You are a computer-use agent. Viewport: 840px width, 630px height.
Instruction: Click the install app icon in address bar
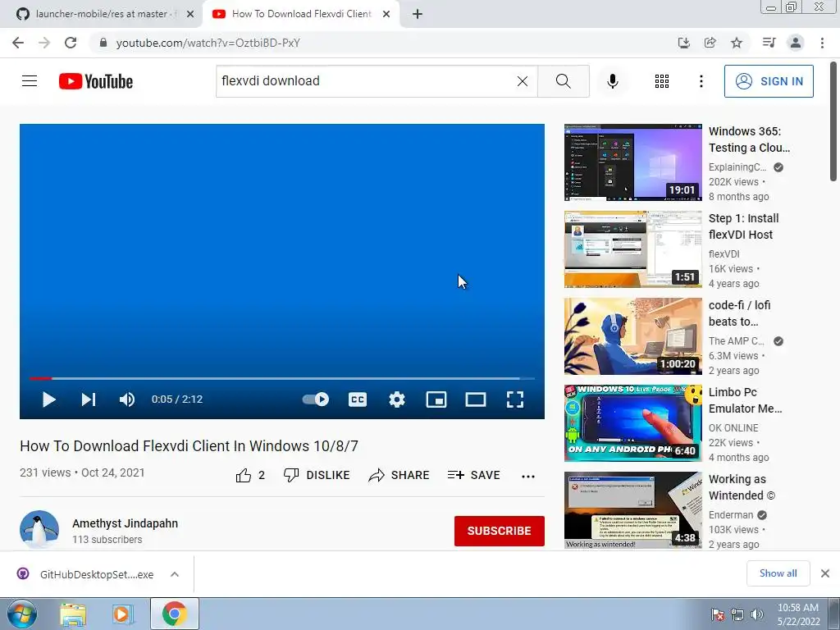684,43
